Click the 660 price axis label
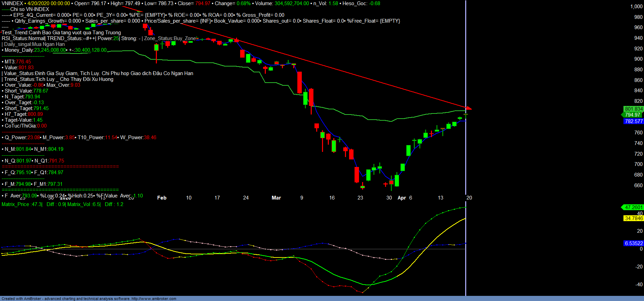The image size is (644, 301). [x=638, y=185]
